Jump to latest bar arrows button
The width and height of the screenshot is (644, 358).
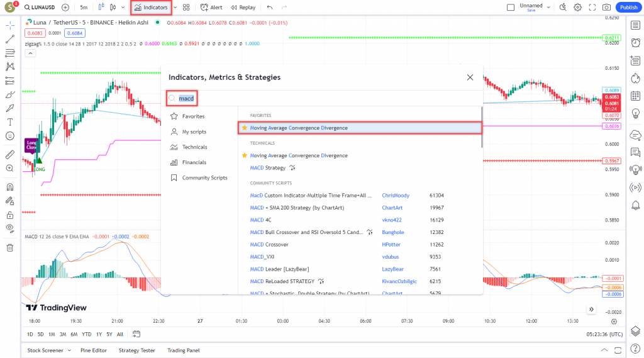point(591,310)
